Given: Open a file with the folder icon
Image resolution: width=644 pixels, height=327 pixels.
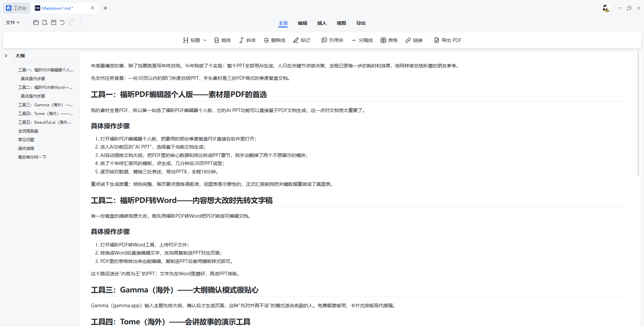Looking at the screenshot, I should click(36, 22).
